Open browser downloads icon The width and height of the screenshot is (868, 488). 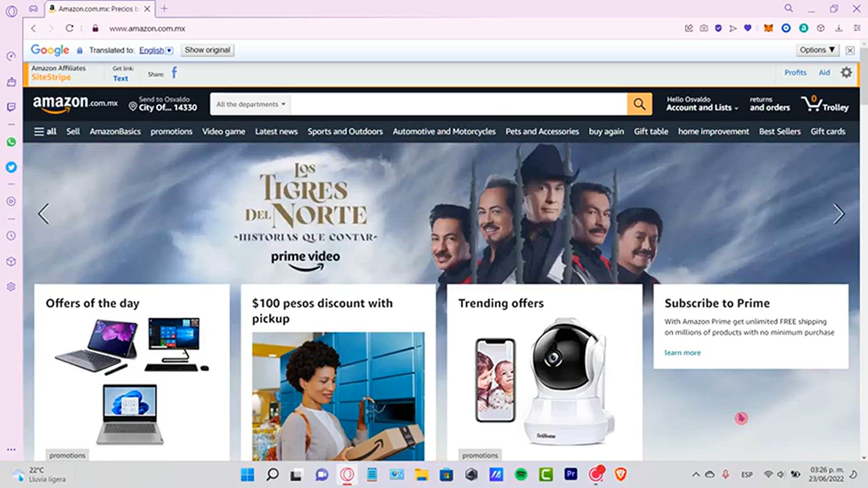click(x=839, y=28)
